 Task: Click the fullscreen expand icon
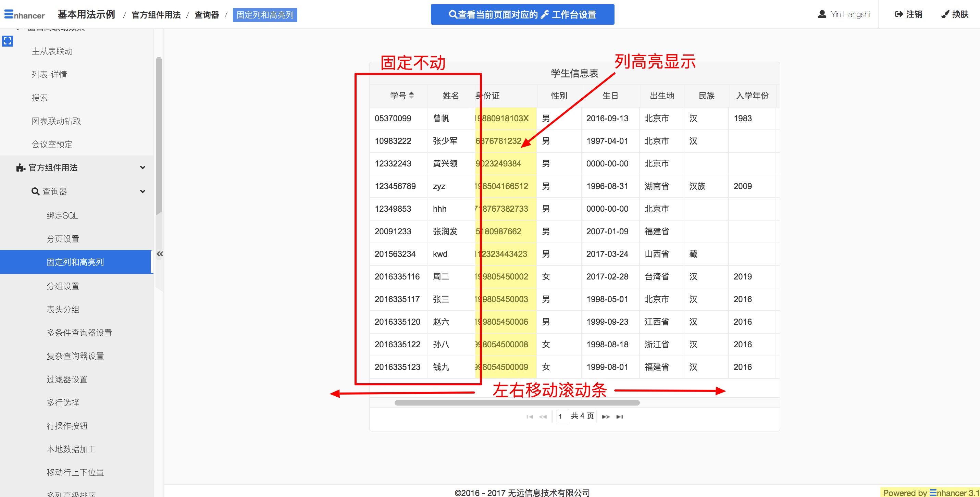[x=8, y=41]
